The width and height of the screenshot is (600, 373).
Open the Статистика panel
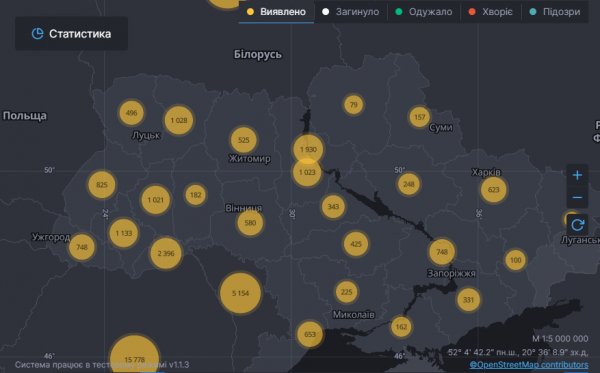71,34
